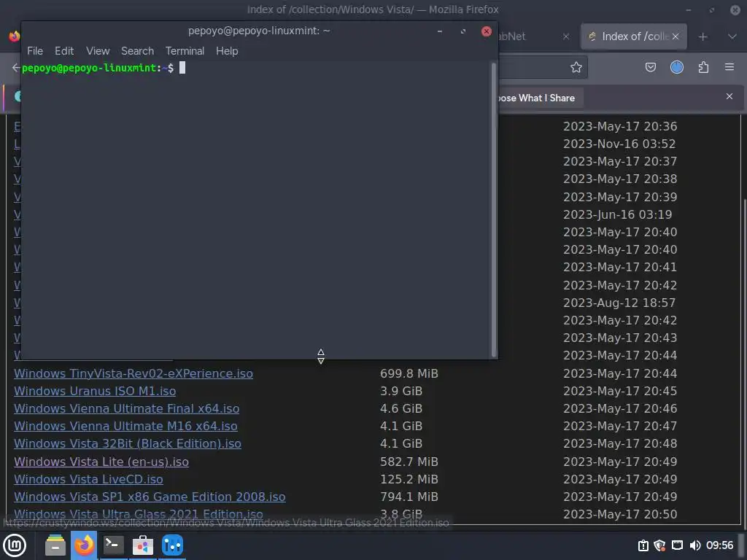Screen dimensions: 747x560
Task: Select the 125.2 MiB size value
Action: tap(409, 480)
